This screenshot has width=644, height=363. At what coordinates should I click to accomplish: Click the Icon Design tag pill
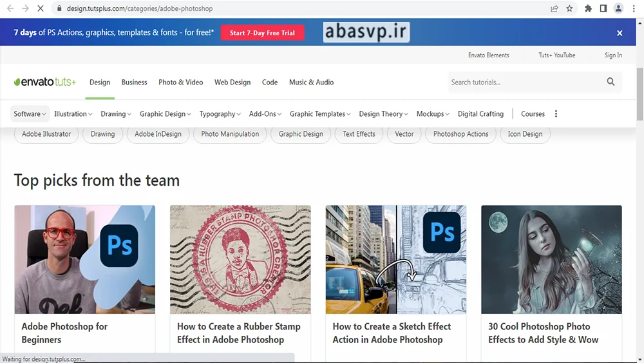(525, 134)
